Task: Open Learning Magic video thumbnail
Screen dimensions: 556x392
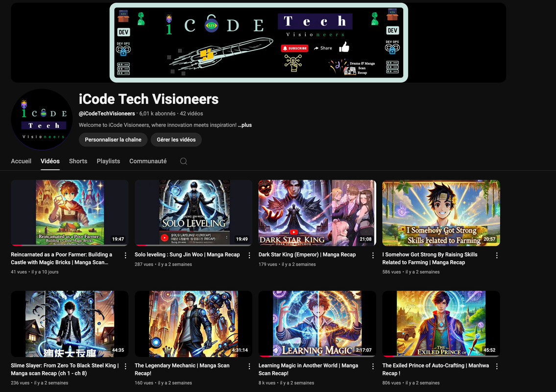Action: pos(317,324)
